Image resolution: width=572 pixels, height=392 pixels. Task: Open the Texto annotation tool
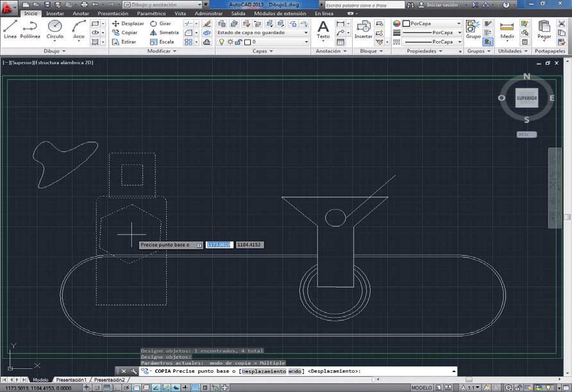323,29
